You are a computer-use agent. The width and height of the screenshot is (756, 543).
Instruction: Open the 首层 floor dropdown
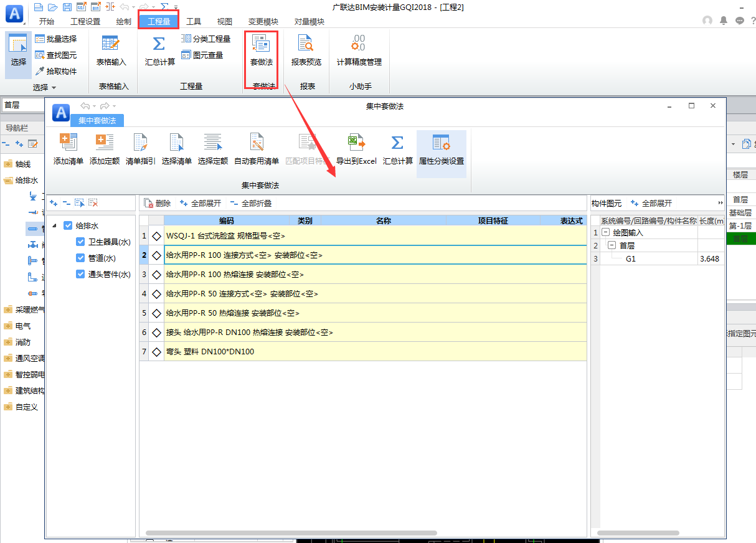click(x=22, y=105)
